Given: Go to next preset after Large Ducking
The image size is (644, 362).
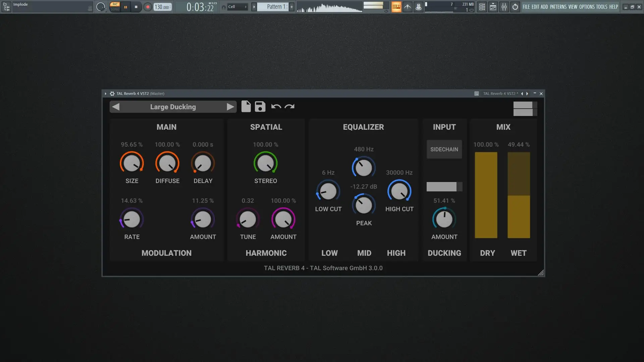Looking at the screenshot, I should [230, 107].
